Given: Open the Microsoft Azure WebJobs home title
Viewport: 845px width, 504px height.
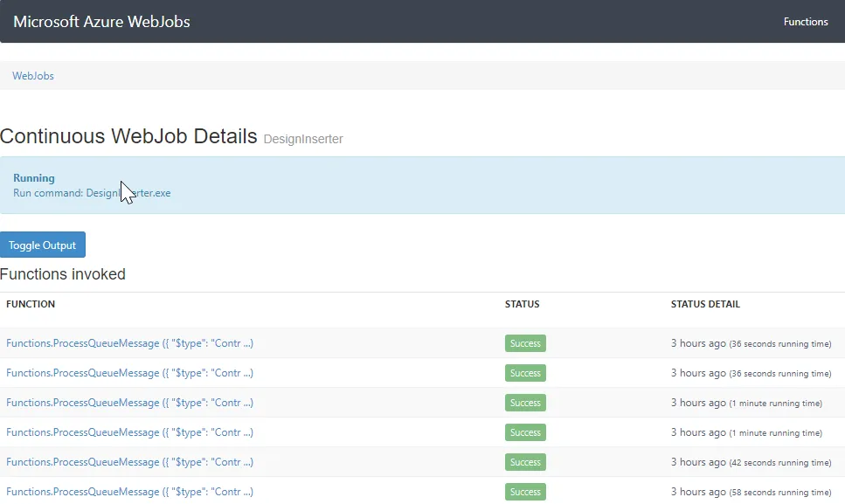Looking at the screenshot, I should click(101, 22).
